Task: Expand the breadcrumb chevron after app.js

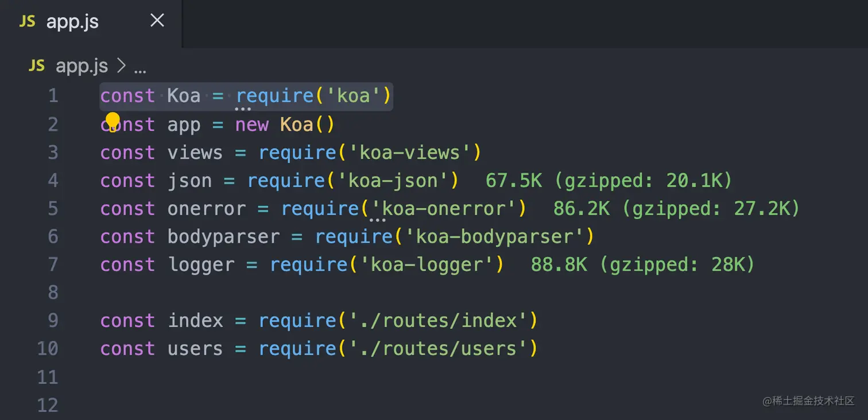Action: pyautogui.click(x=121, y=66)
